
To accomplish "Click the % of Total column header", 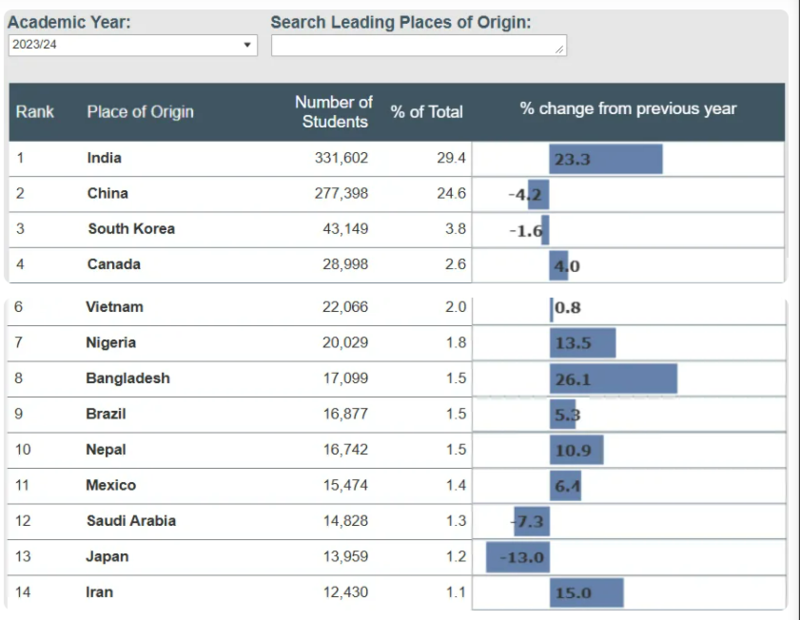I will coord(427,112).
